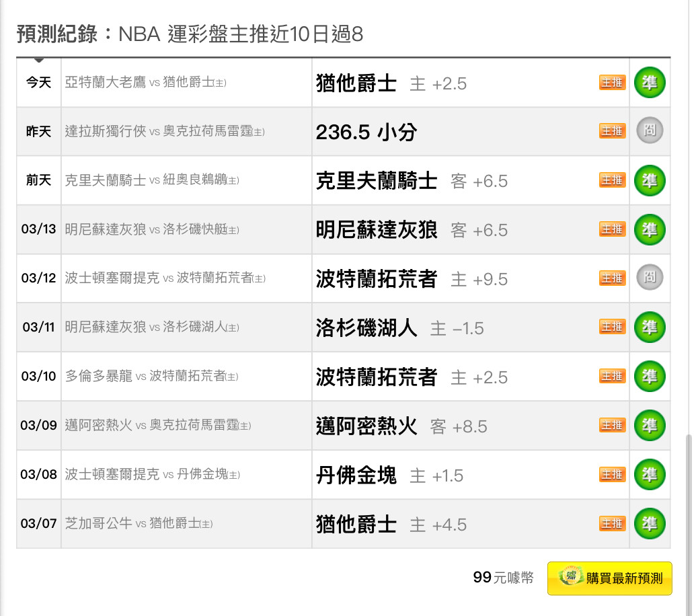Click 主推 badge in 03/08 row
The image size is (698, 616).
click(613, 474)
